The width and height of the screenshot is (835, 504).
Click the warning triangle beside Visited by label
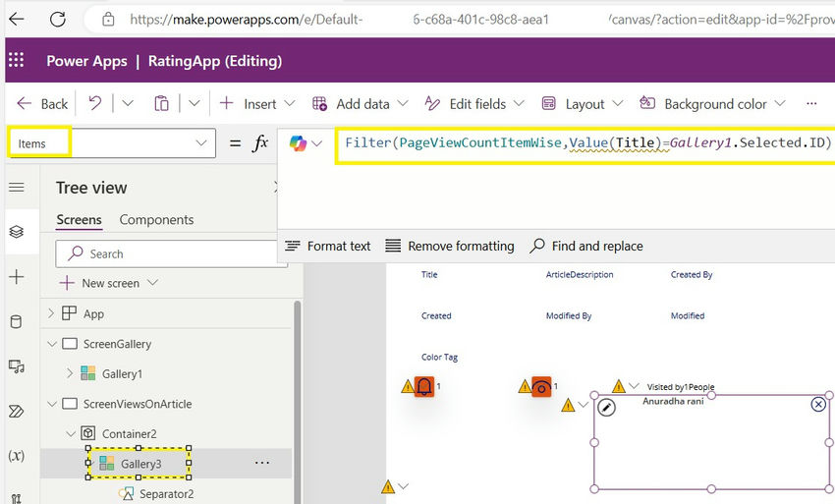618,386
